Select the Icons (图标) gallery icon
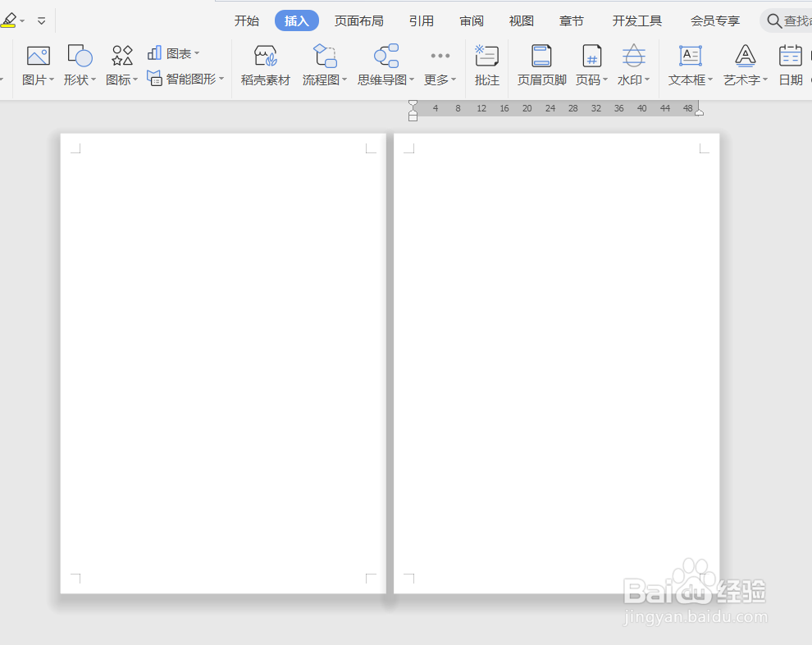 [x=121, y=56]
